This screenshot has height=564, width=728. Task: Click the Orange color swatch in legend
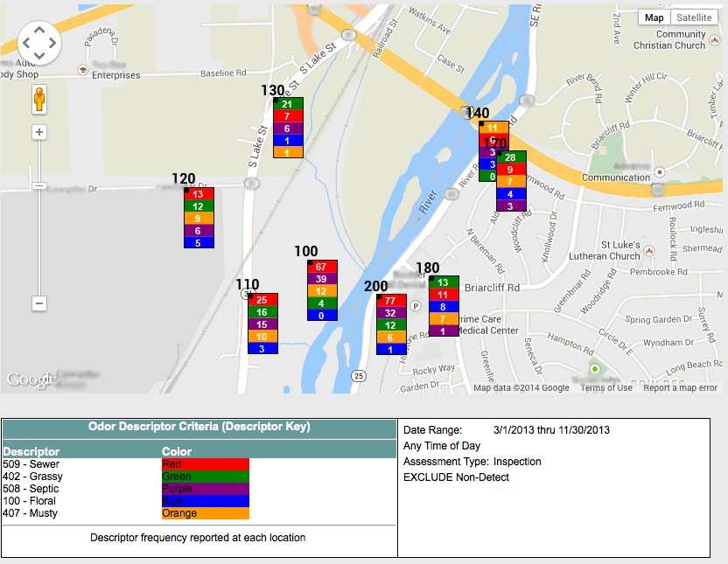(206, 513)
